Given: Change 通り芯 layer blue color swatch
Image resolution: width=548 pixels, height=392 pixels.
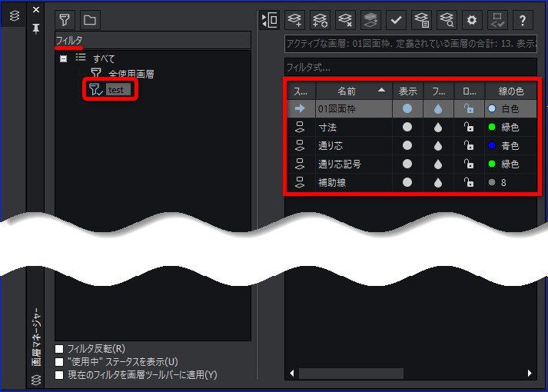Looking at the screenshot, I should [492, 145].
